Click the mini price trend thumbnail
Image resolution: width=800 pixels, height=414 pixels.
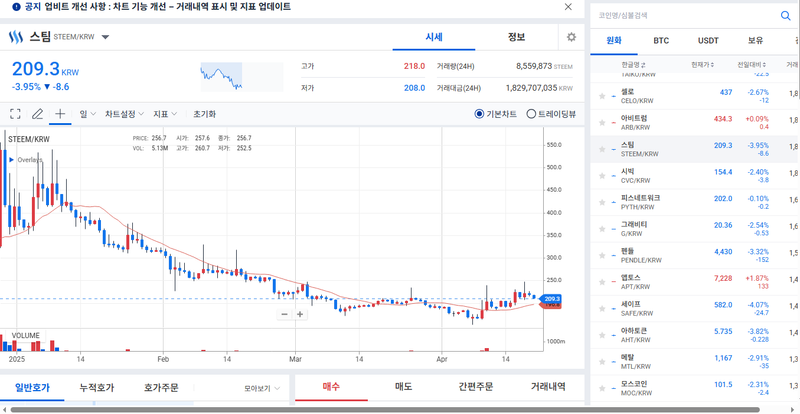pyautogui.click(x=241, y=77)
